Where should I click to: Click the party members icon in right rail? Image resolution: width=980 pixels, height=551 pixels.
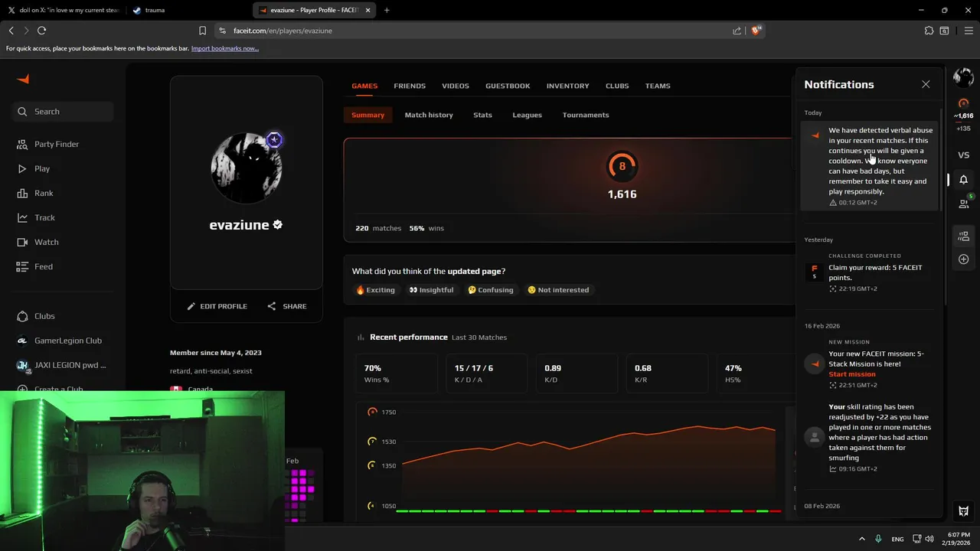click(x=964, y=236)
